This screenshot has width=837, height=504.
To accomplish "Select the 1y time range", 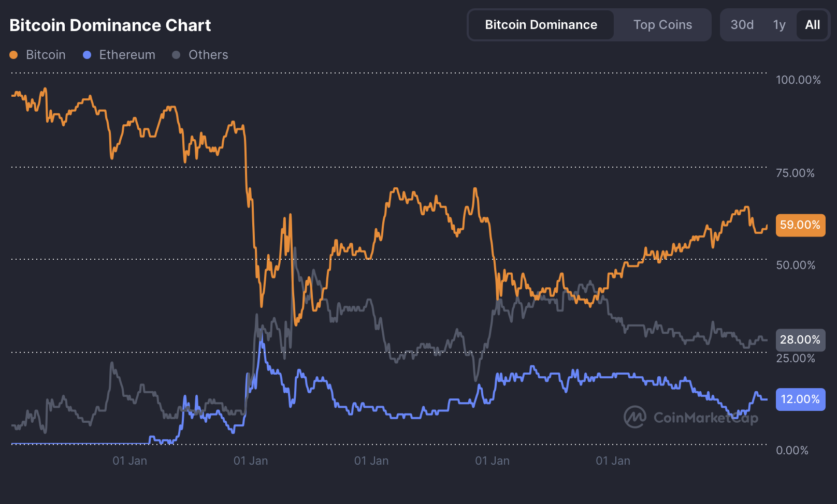I will pyautogui.click(x=779, y=25).
